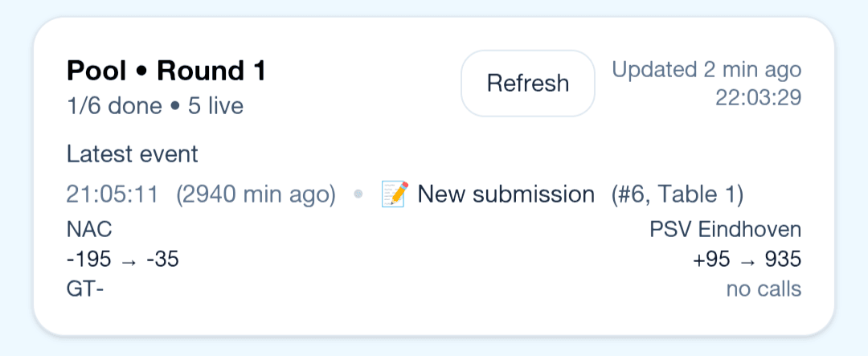
Task: Select the New submission event label
Action: click(506, 194)
